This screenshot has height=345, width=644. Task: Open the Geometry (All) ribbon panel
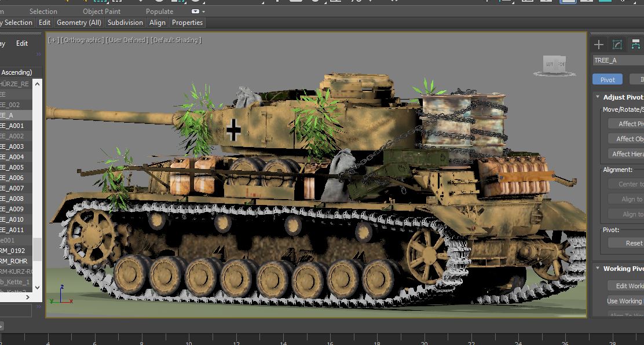pos(79,23)
